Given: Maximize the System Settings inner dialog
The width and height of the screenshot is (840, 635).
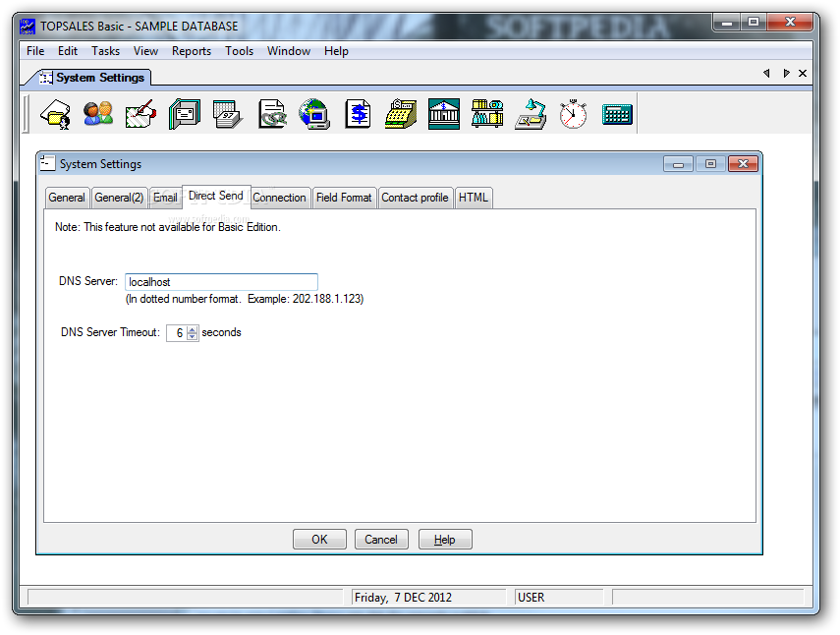Looking at the screenshot, I should point(710,163).
